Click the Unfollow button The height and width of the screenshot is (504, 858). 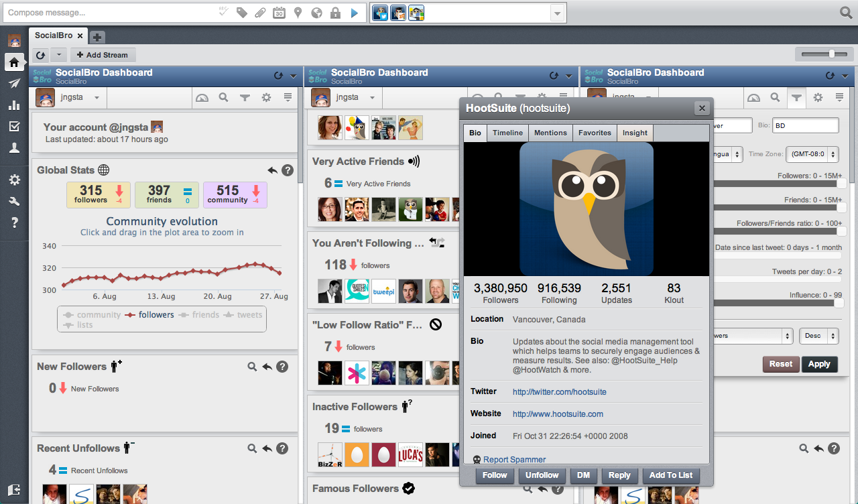pos(542,475)
